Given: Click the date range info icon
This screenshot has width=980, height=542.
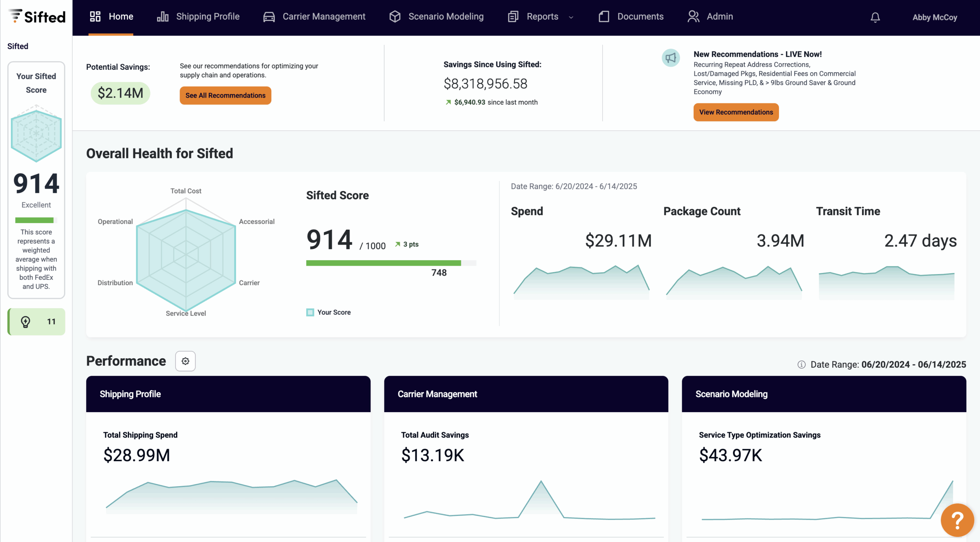Looking at the screenshot, I should pyautogui.click(x=801, y=364).
